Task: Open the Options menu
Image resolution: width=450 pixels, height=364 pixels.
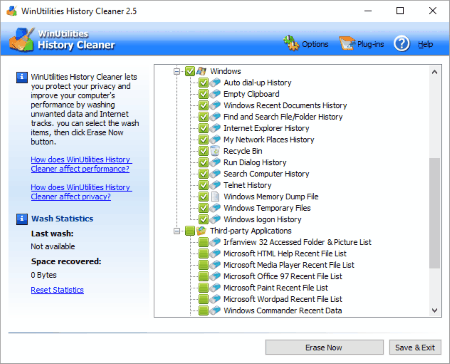Action: coord(315,44)
